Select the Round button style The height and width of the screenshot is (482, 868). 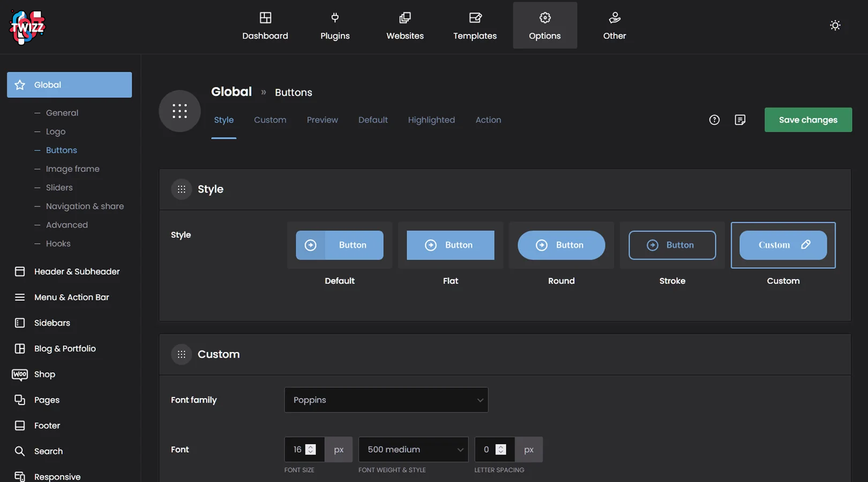(561, 245)
